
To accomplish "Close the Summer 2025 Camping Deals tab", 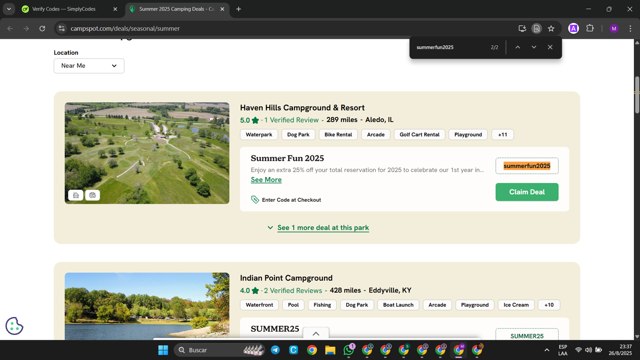I will point(222,9).
